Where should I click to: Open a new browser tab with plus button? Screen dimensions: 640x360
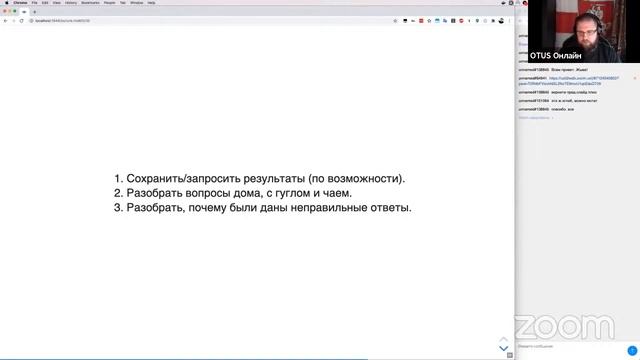(x=35, y=12)
